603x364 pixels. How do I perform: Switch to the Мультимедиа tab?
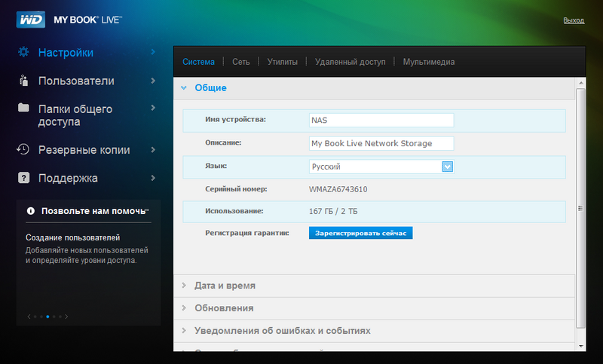pos(429,62)
